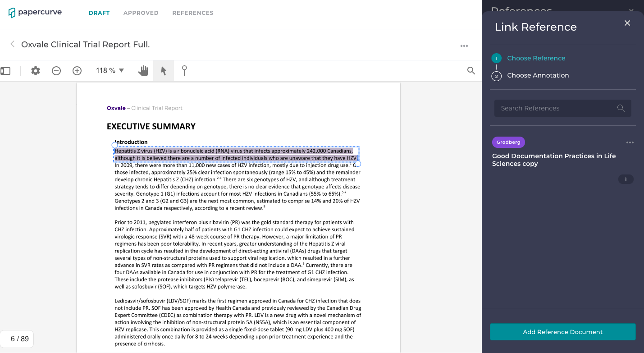Open the document options ellipsis menu

[464, 46]
